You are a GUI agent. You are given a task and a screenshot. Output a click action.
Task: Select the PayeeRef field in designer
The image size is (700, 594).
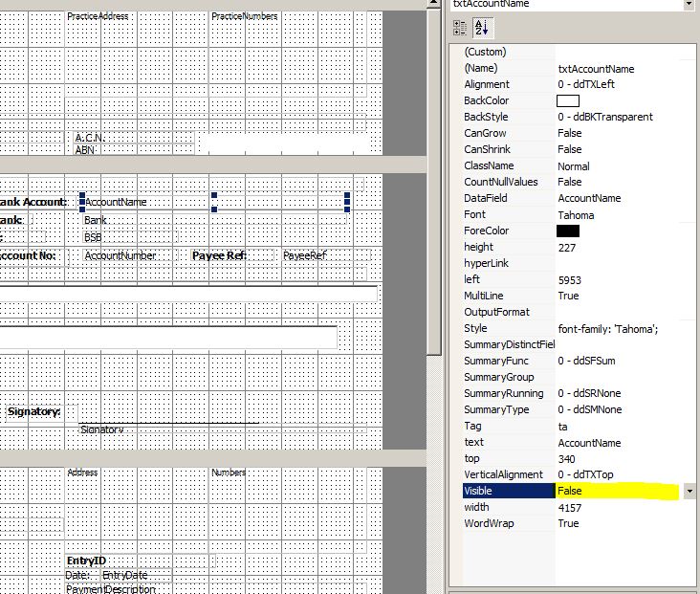coord(305,255)
